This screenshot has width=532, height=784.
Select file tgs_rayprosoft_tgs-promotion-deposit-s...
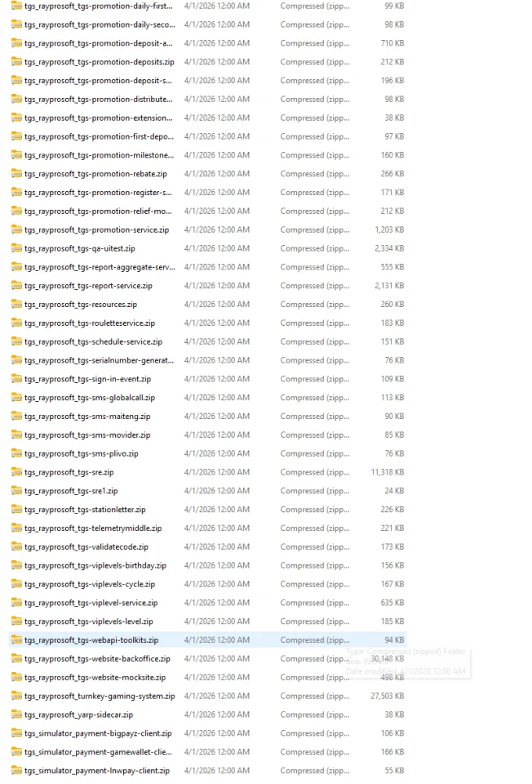coord(98,81)
